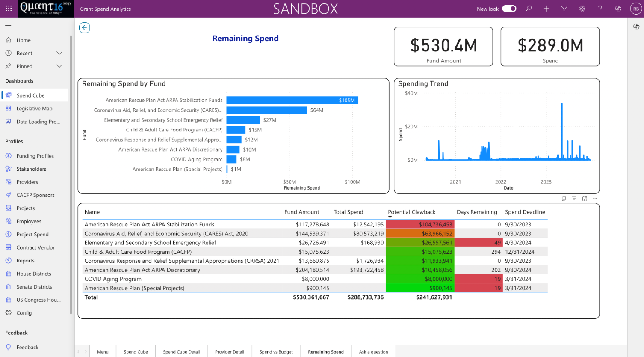This screenshot has height=357, width=644.
Task: Open the app launcher grid icon
Action: click(x=9, y=9)
